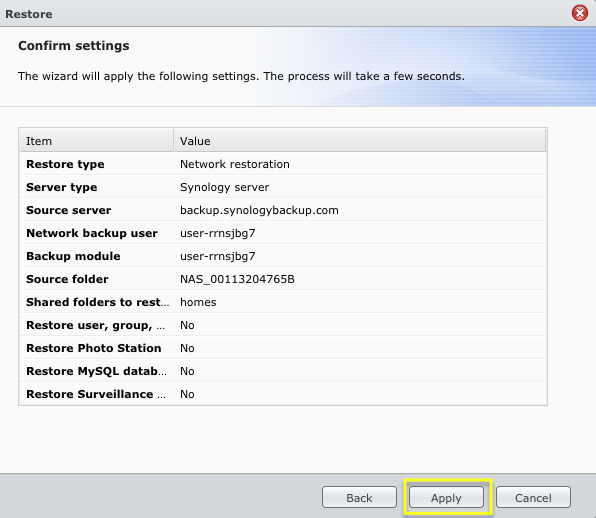596x518 pixels.
Task: Select the Restore type row
Action: tap(283, 164)
